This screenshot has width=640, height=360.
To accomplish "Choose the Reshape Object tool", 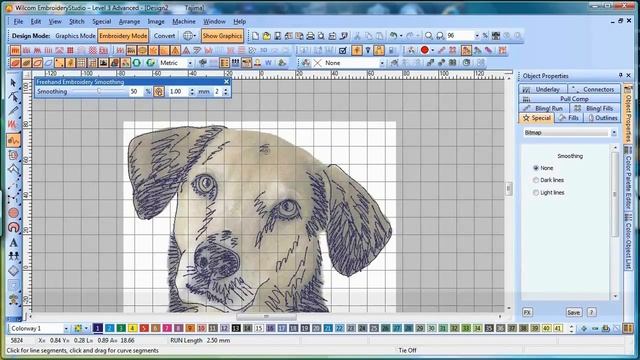I will 13,97.
